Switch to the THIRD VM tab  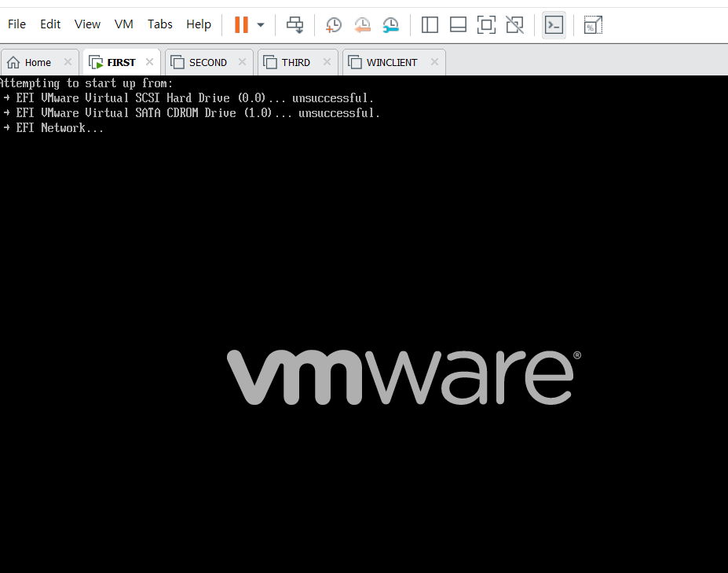tap(296, 62)
